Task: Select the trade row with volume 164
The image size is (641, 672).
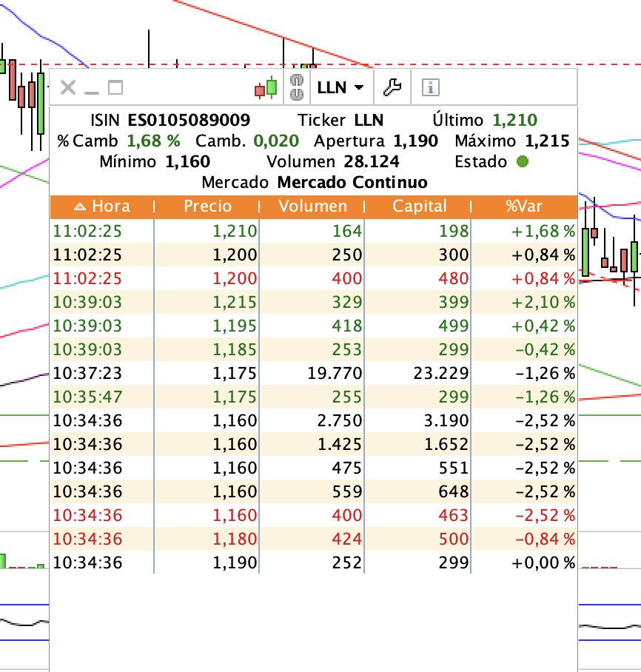Action: pos(313,231)
